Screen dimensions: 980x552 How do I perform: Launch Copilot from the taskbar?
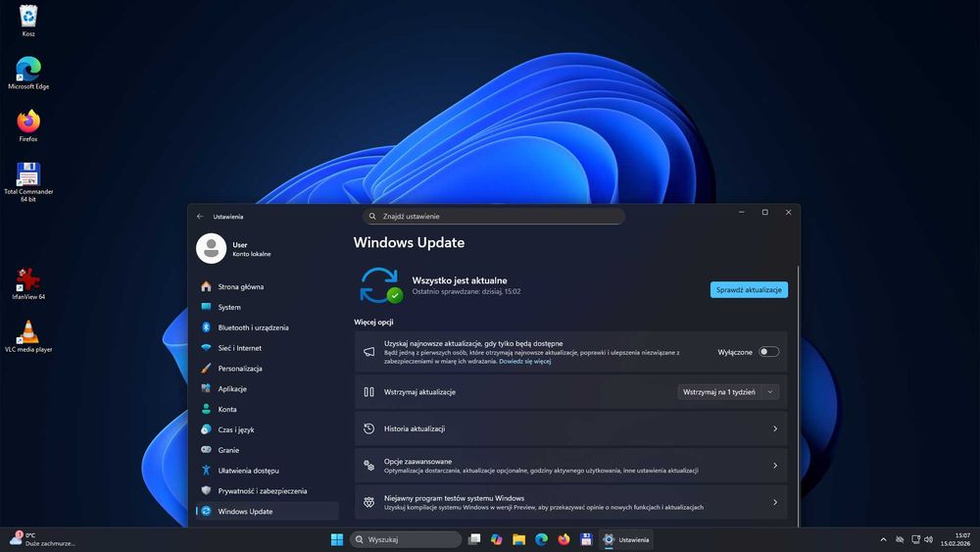pos(497,539)
